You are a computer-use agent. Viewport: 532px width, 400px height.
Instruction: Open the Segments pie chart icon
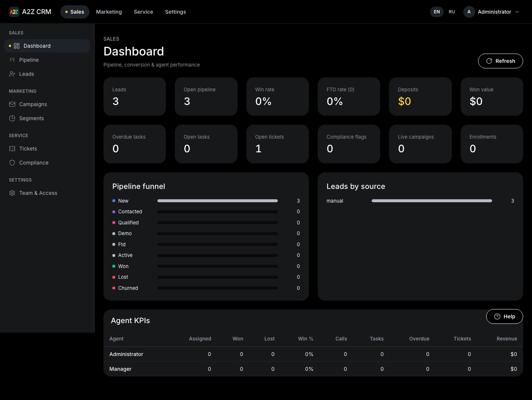(12, 118)
